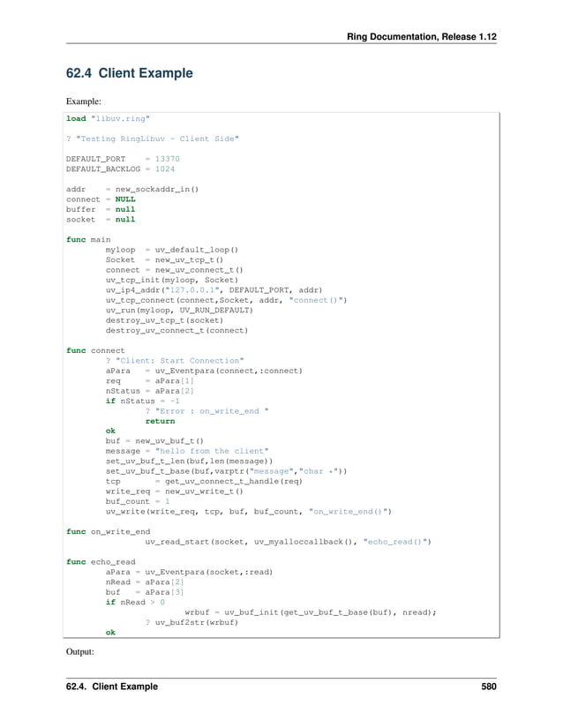Click the uv_tcp_connect line
This screenshot has width=563, height=728.
tap(226, 300)
